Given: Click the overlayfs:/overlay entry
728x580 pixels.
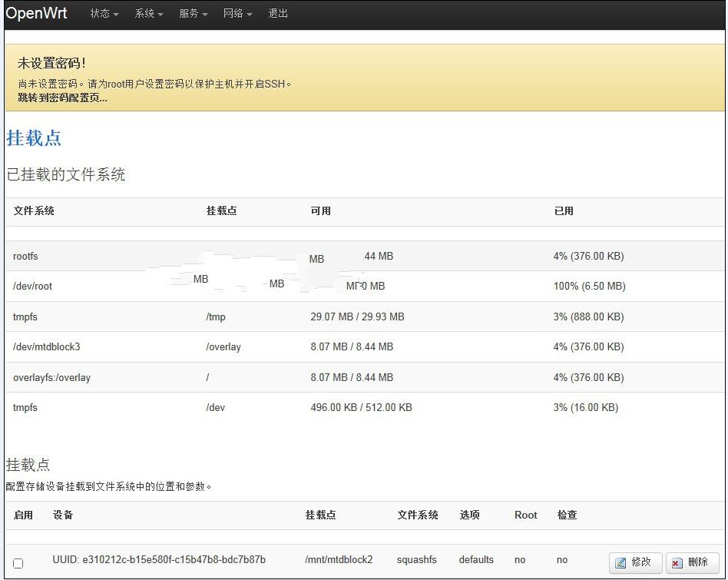Looking at the screenshot, I should tap(51, 377).
